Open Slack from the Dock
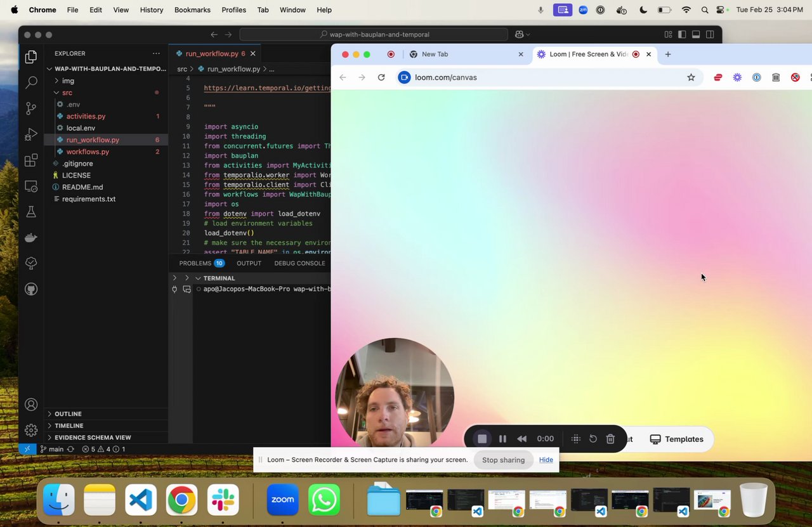 [x=223, y=500]
